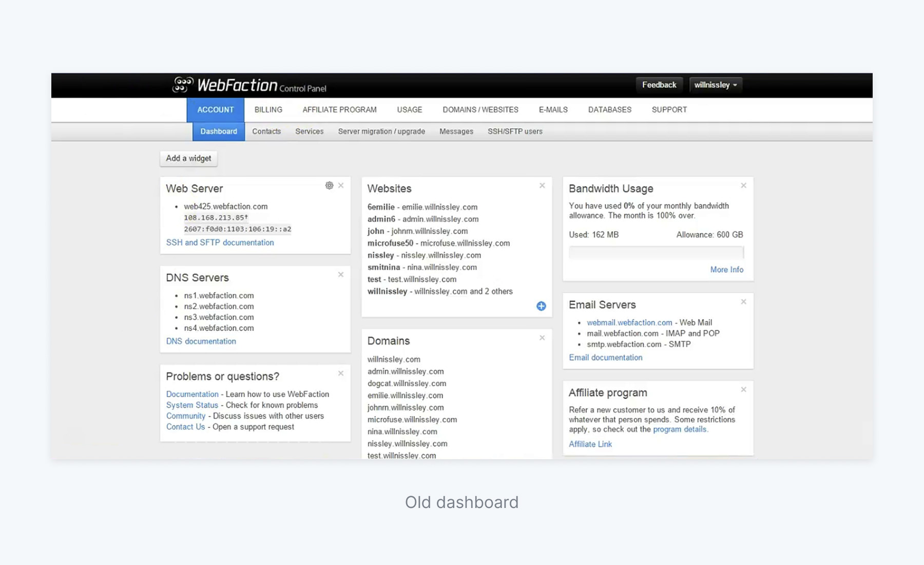Open SSH and SFTP documentation link
This screenshot has height=565, width=924.
pyautogui.click(x=220, y=242)
